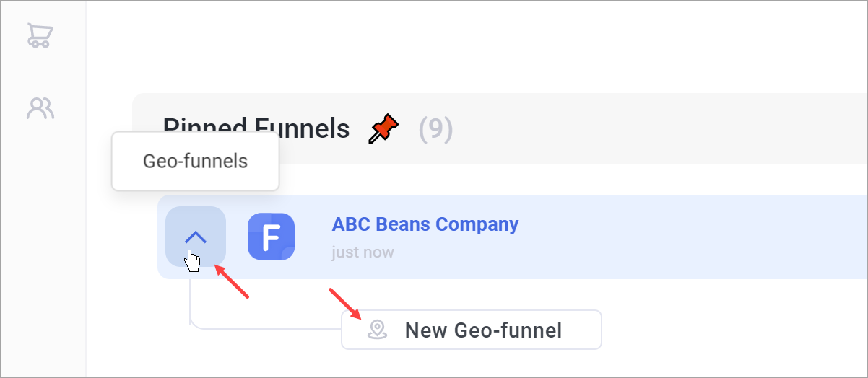Click the Geo-funnels tooltip

coord(195,162)
